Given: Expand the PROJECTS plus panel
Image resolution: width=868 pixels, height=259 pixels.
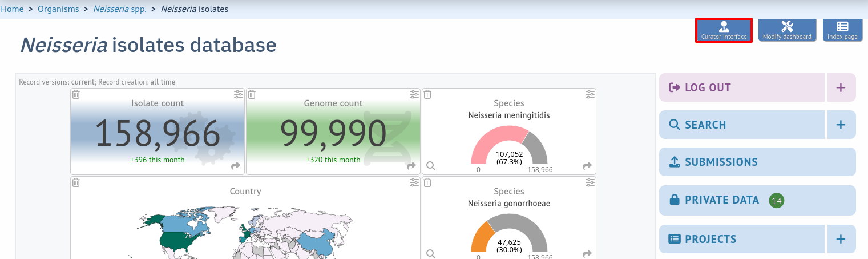Looking at the screenshot, I should [x=841, y=239].
